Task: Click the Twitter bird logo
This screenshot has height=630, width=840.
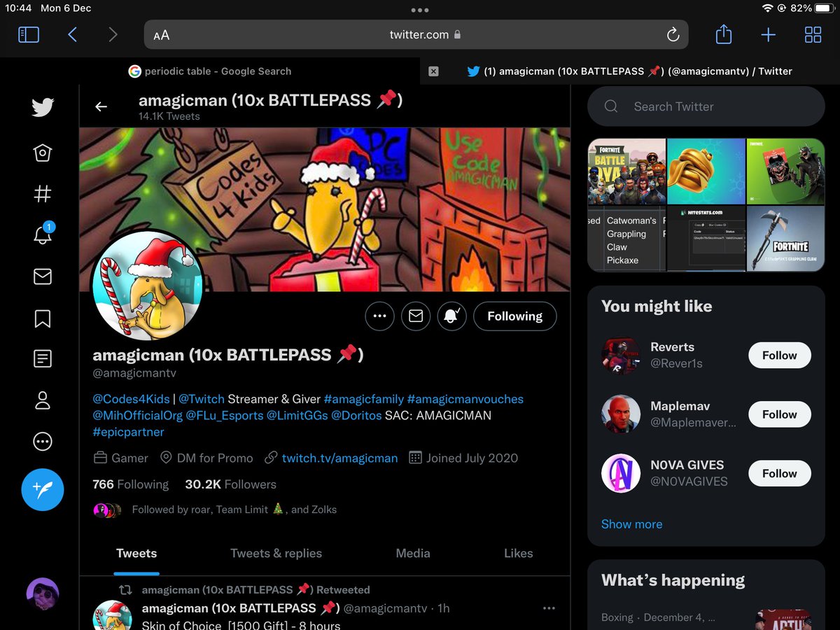Action: (x=43, y=107)
